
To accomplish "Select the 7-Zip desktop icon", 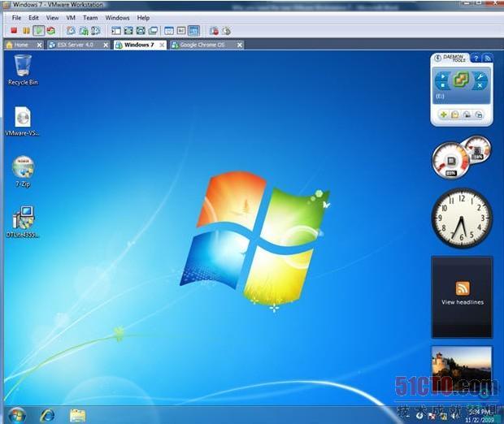I will pyautogui.click(x=23, y=171).
